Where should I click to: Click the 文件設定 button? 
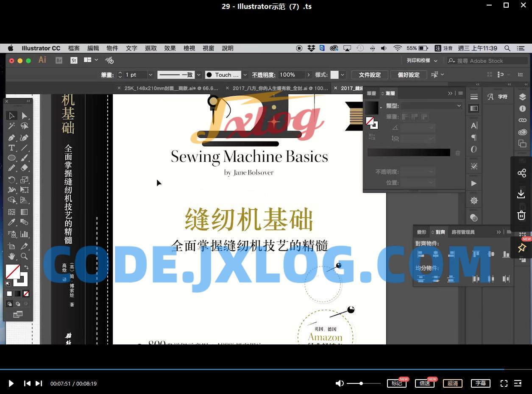coord(370,75)
